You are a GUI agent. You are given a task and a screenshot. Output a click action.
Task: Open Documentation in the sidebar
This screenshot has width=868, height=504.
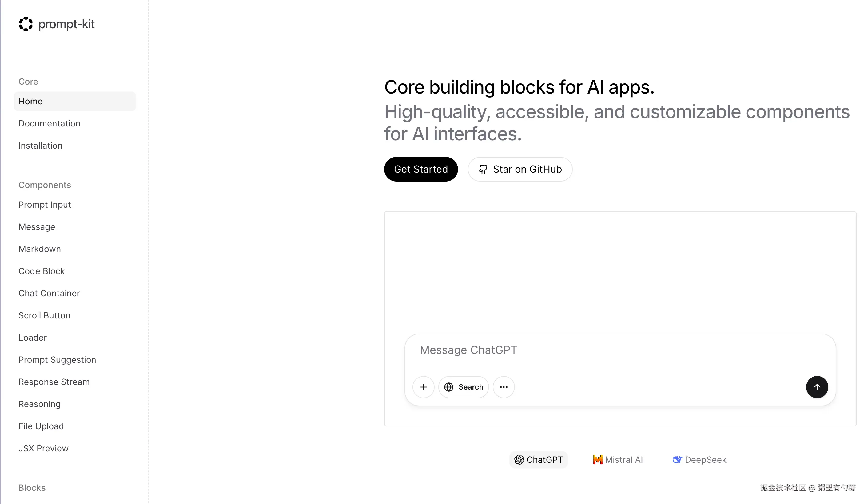pos(49,123)
